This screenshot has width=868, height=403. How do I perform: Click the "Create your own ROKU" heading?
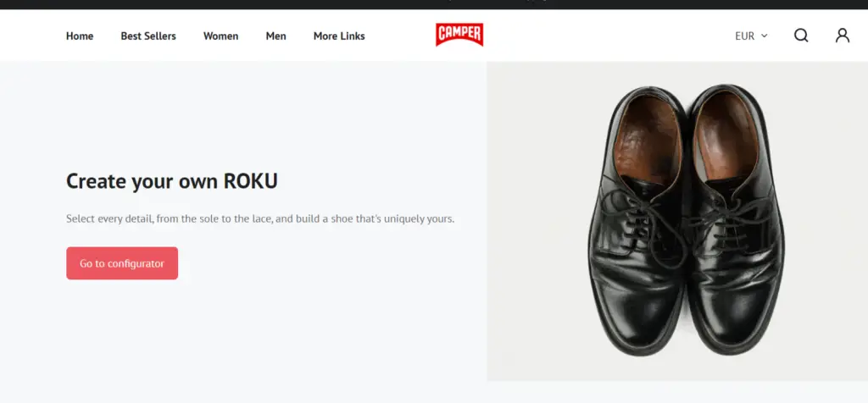point(172,181)
